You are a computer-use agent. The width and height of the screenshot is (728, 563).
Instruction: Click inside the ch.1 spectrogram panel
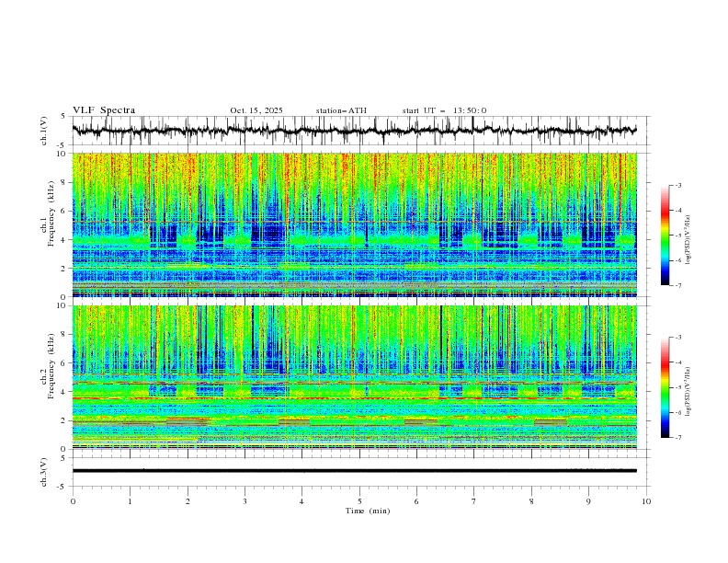pos(354,224)
